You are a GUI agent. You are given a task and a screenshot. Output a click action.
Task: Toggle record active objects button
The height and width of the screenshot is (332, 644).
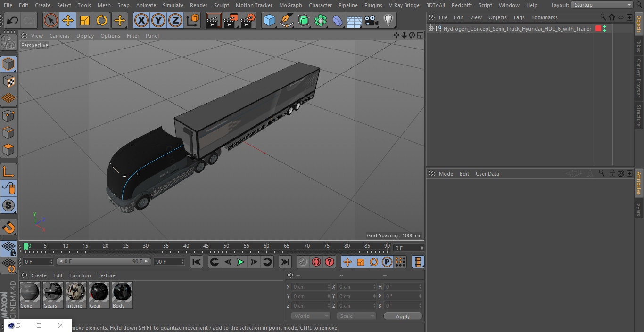click(x=303, y=262)
